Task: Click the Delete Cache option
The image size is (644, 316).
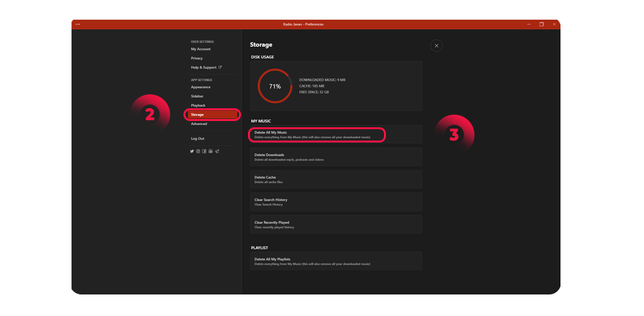Action: pyautogui.click(x=336, y=179)
